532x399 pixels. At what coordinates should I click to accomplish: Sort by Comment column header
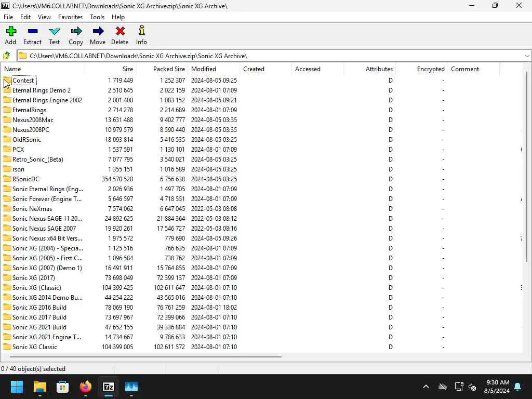tap(473, 69)
